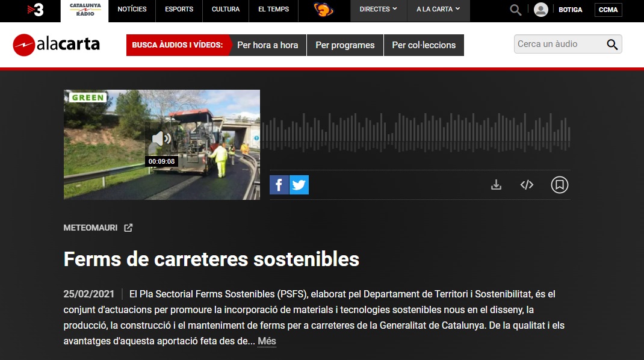
Task: Select Per programes filter
Action: (345, 45)
